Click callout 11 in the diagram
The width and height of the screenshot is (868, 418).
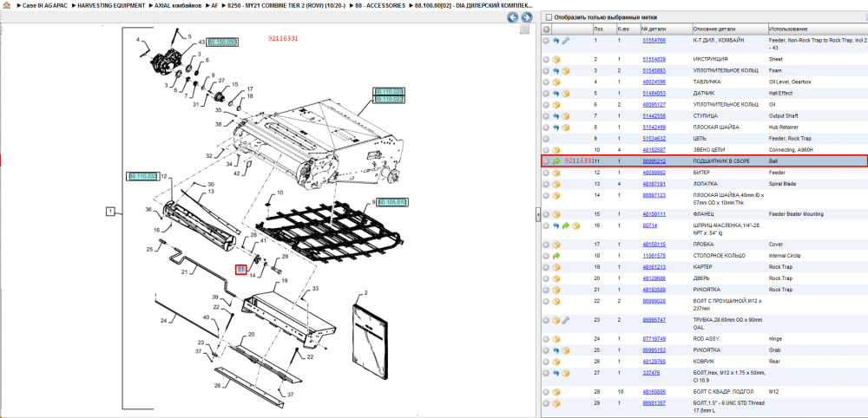(240, 269)
